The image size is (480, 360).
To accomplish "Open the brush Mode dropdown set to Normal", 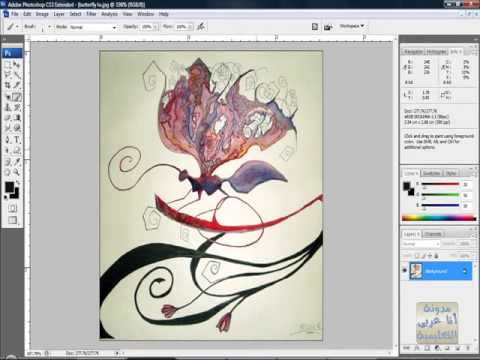I will (x=93, y=27).
